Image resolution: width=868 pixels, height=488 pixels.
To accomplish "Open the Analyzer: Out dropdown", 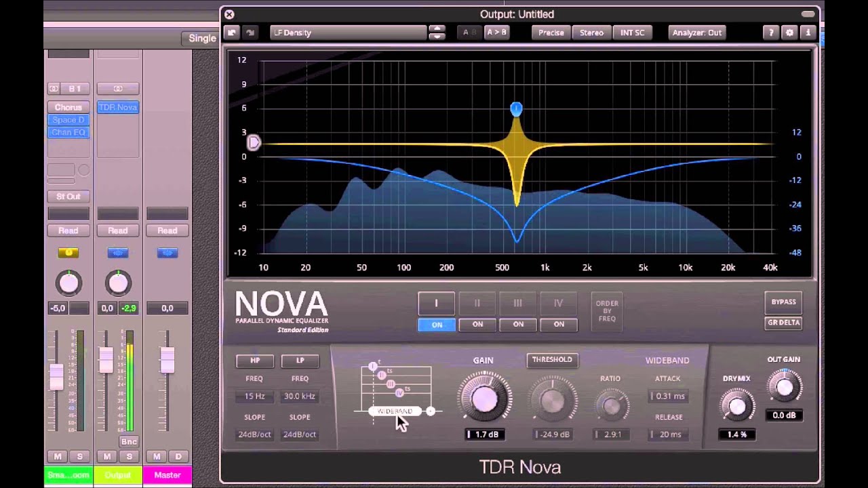I will click(696, 33).
